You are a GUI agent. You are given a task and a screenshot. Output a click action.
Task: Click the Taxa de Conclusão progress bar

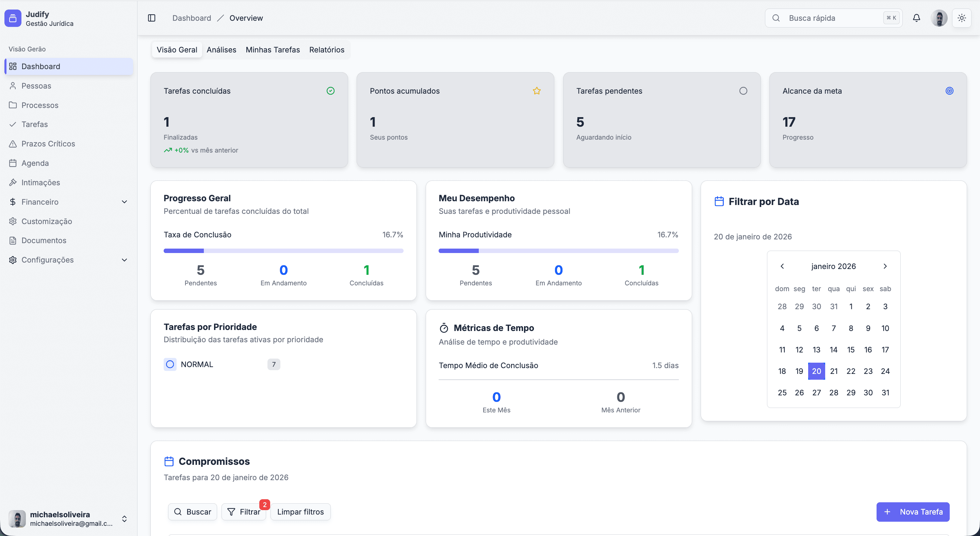(283, 251)
